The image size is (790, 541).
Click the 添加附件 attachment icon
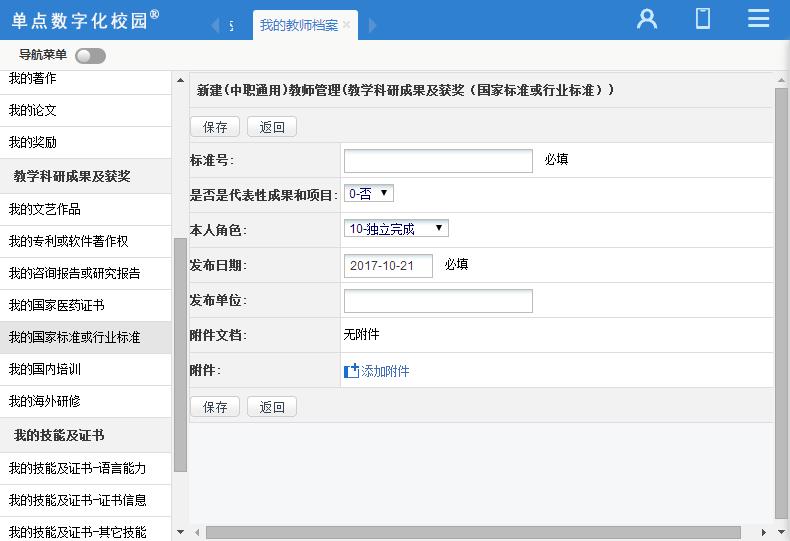click(x=351, y=371)
